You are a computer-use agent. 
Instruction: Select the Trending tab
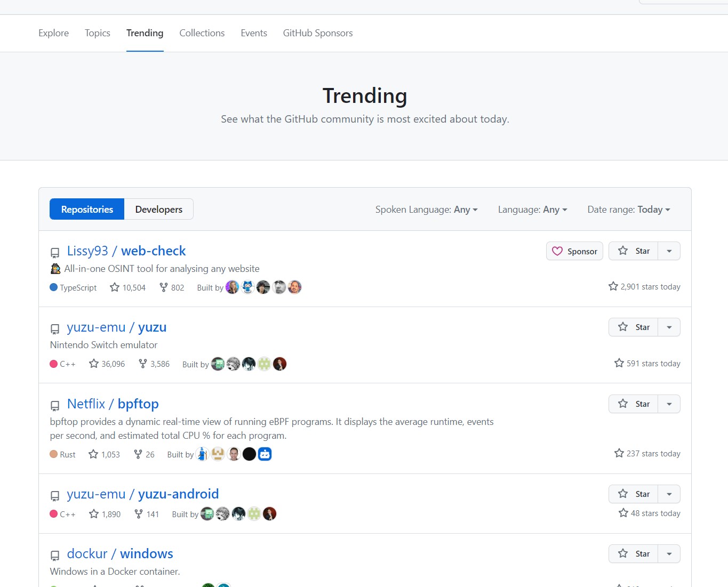click(x=145, y=33)
